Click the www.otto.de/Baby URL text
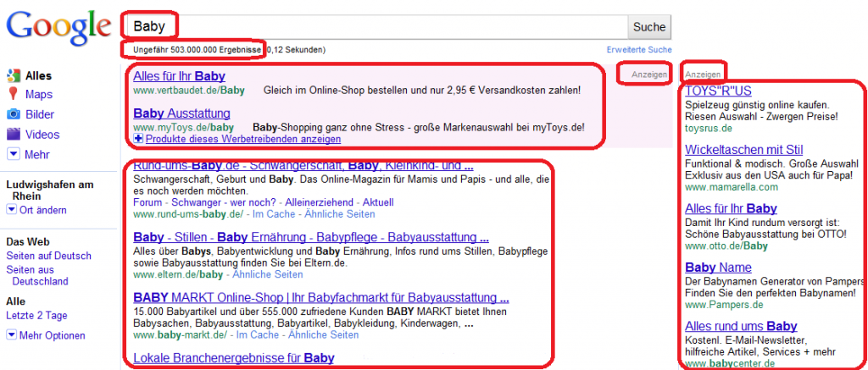Image resolution: width=868 pixels, height=370 pixels. (x=726, y=246)
